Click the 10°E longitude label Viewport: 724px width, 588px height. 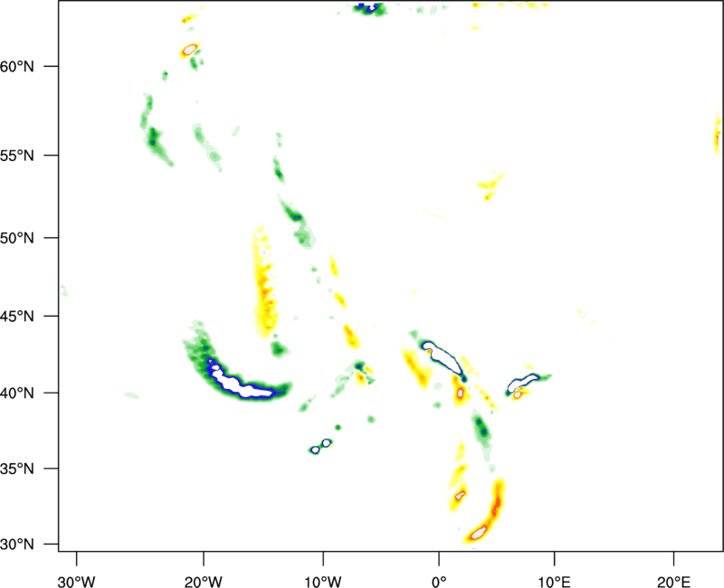click(554, 582)
